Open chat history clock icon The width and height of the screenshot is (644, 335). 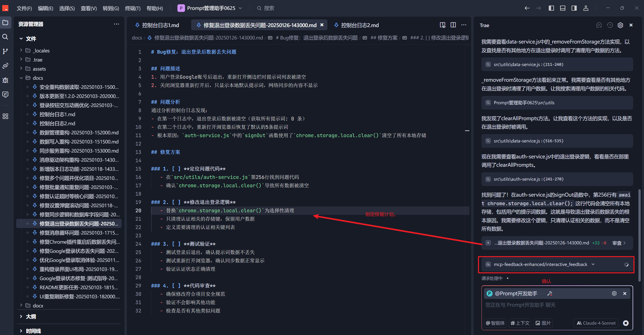(x=610, y=25)
